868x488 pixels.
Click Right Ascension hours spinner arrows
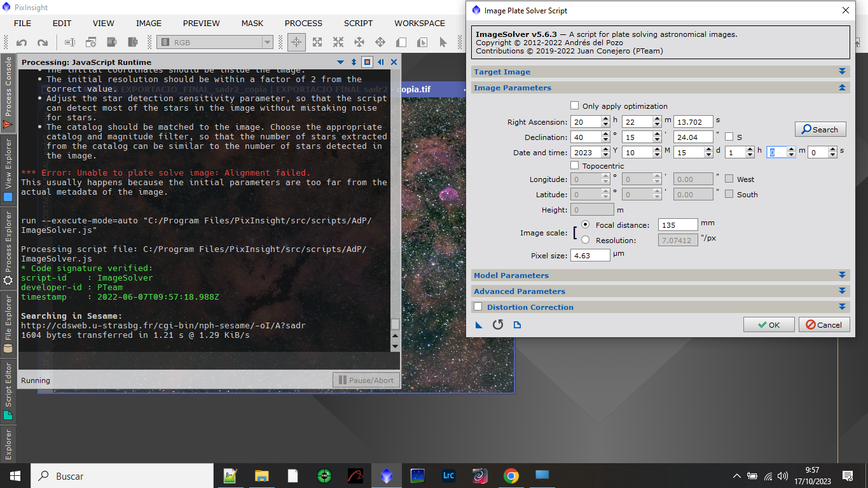[605, 122]
